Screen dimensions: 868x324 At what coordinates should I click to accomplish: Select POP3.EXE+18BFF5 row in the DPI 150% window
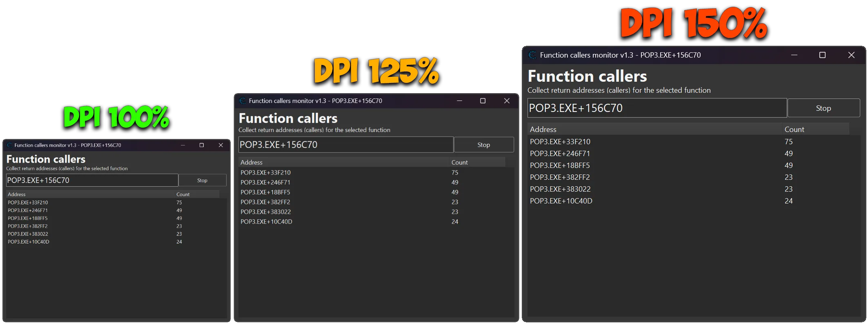click(x=694, y=165)
